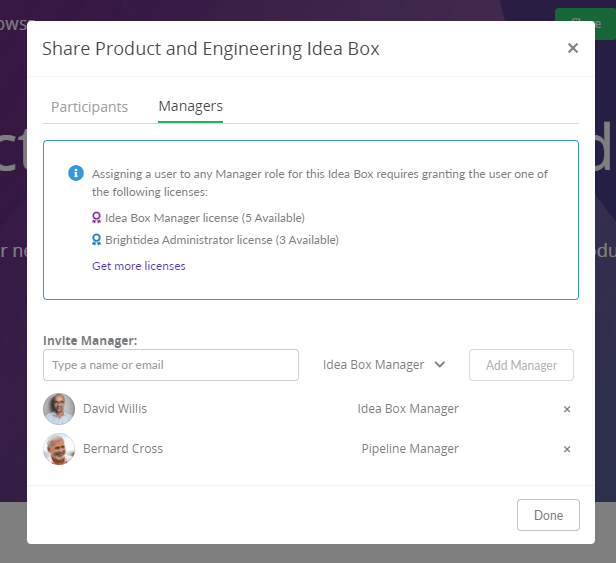Click the Pipeline Manager role label
The image size is (616, 563).
coord(410,449)
